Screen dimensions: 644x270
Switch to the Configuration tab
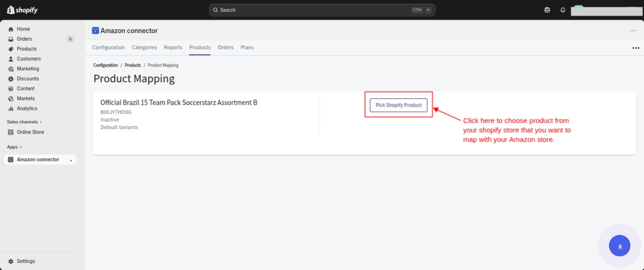(109, 48)
